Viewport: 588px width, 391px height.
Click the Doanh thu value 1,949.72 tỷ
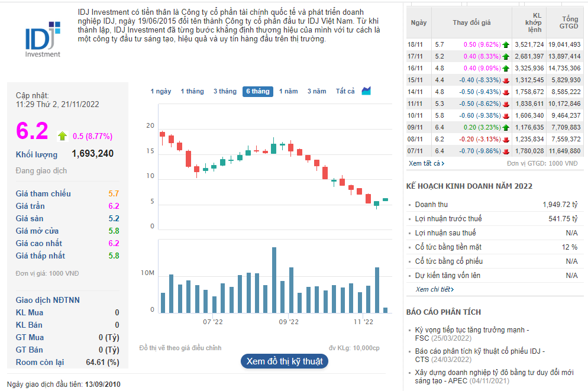click(560, 204)
